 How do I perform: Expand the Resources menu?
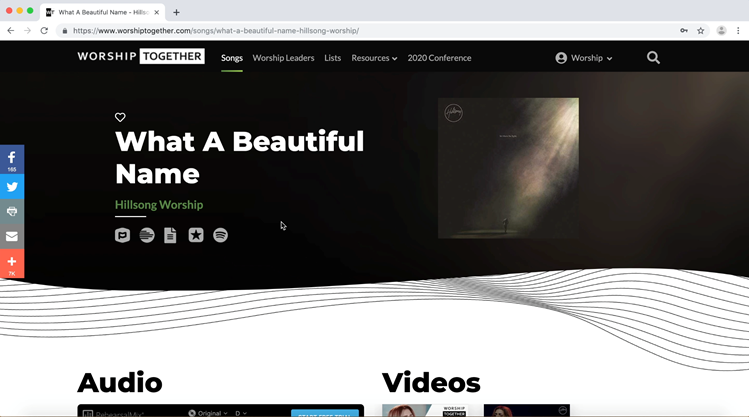pyautogui.click(x=374, y=58)
